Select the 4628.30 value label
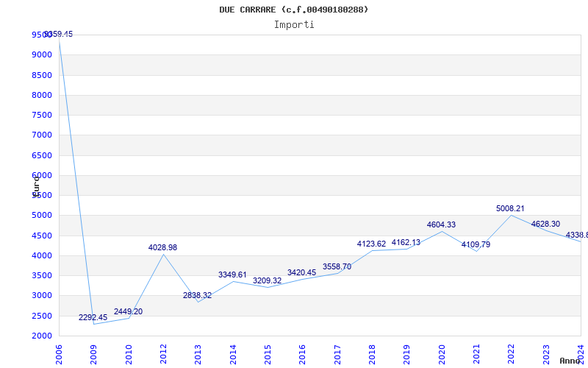588x368 pixels. click(x=545, y=224)
